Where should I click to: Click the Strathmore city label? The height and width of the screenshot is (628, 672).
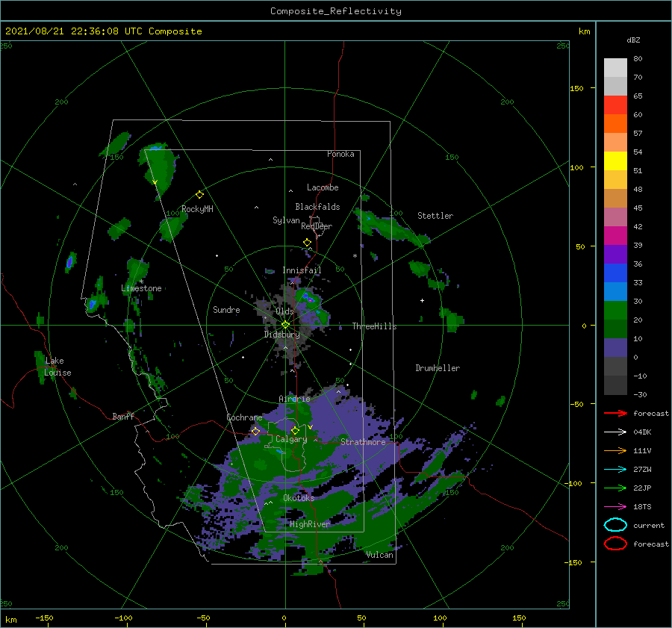click(x=363, y=442)
